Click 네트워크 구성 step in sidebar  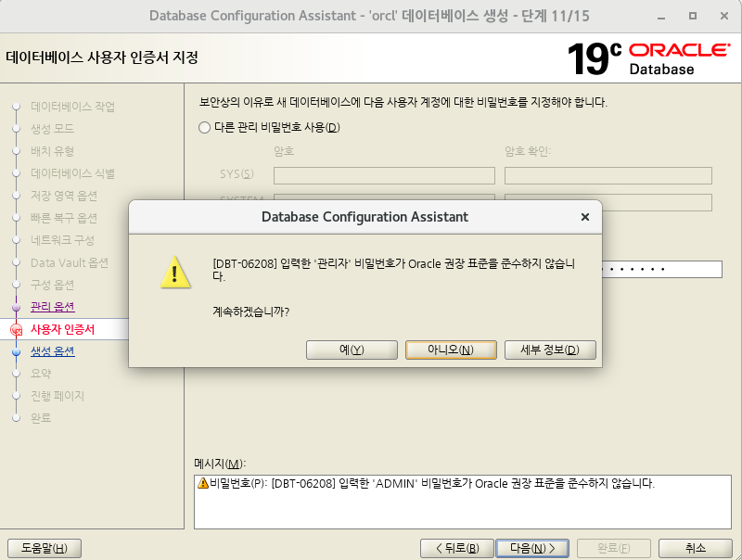(x=62, y=240)
